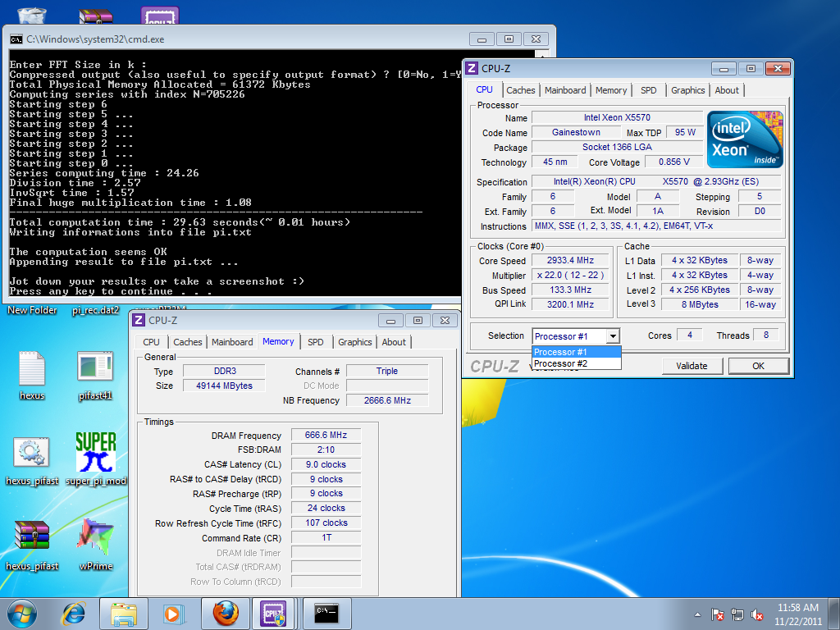Click the Intel Xeon inside logo

point(745,139)
